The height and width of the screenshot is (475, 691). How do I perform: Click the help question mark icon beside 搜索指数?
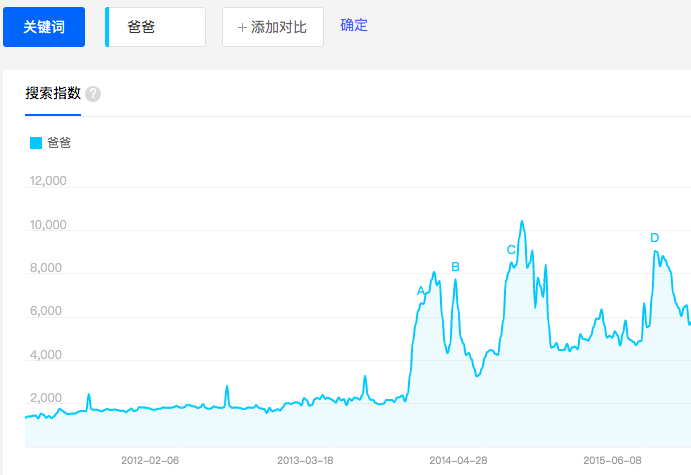click(93, 94)
